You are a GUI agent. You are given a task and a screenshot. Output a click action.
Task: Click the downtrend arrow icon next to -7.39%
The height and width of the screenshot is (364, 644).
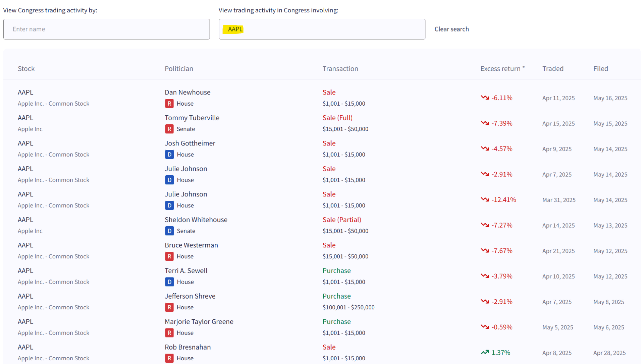coord(485,123)
